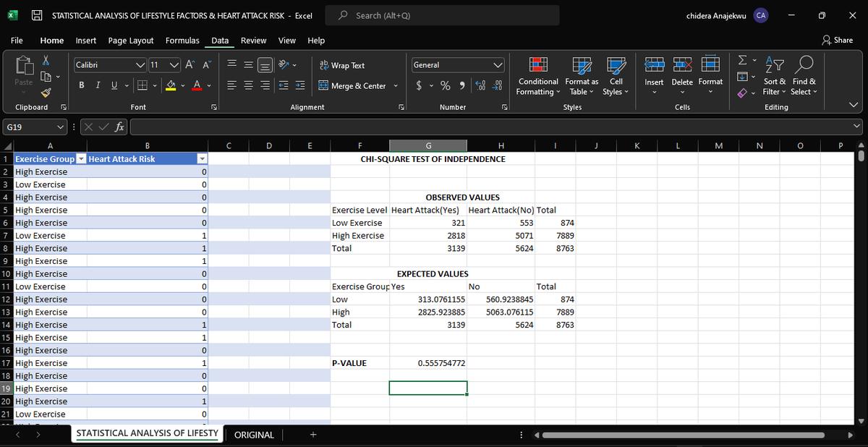This screenshot has height=447, width=868.
Task: Decrease font size icon
Action: 207,65
